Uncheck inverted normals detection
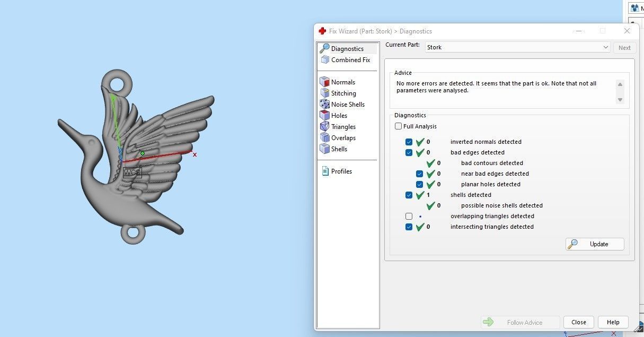 pos(409,142)
